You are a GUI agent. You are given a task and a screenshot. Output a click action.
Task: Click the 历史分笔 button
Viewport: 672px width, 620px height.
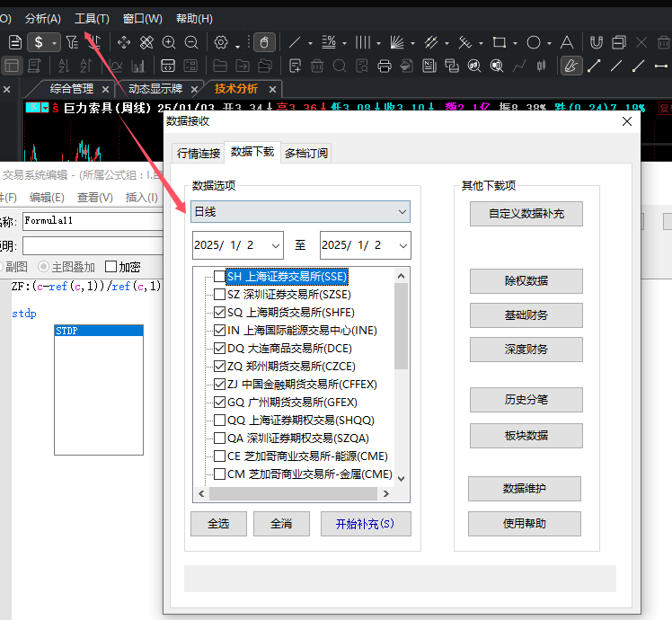(x=526, y=400)
